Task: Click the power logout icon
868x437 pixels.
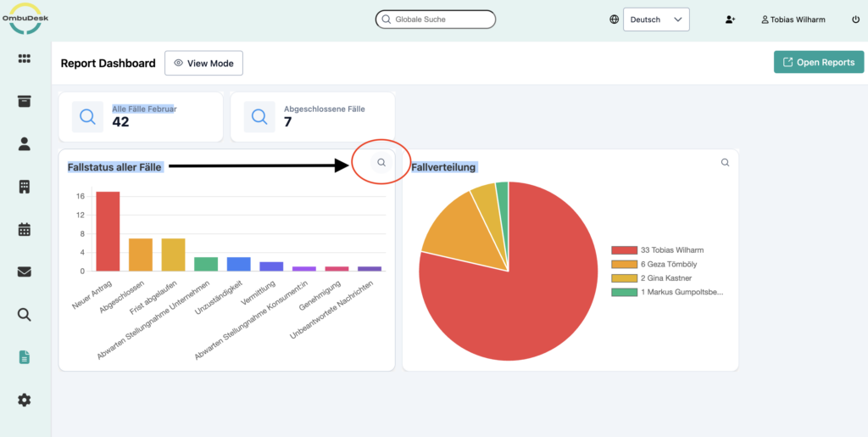Action: pos(854,20)
